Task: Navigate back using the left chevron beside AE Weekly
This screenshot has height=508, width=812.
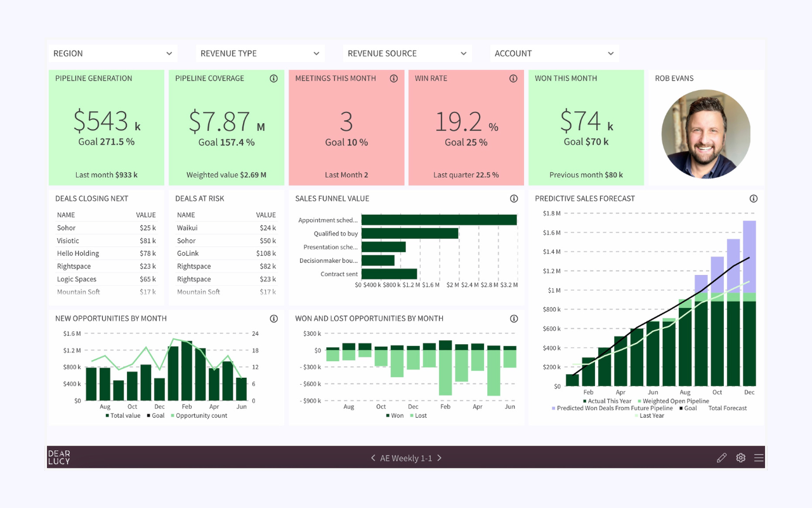Action: click(373, 457)
